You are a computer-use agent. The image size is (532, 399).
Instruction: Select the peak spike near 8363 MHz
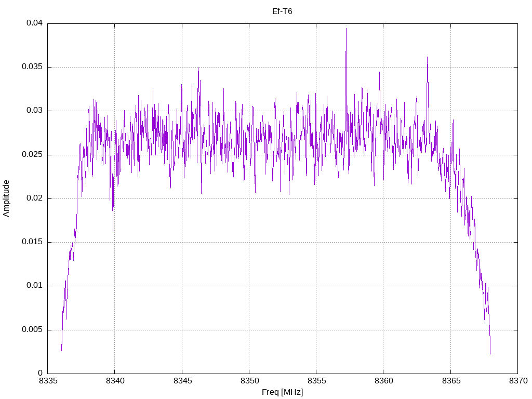tap(427, 57)
